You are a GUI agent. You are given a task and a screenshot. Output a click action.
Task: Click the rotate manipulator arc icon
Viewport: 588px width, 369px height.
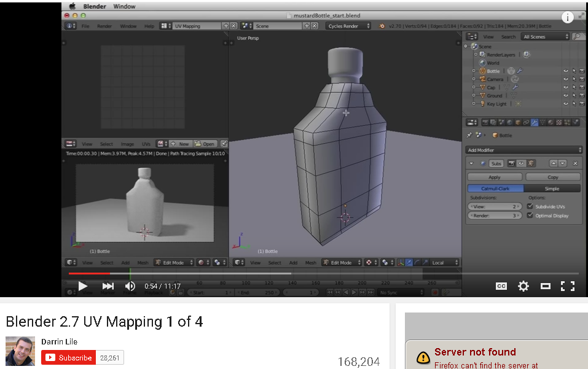(x=417, y=263)
